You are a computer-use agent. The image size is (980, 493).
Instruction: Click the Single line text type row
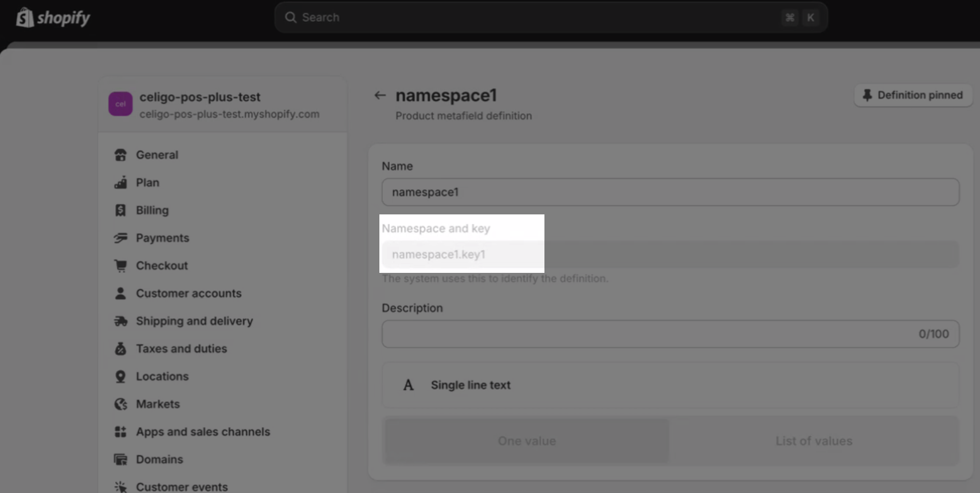[671, 385]
